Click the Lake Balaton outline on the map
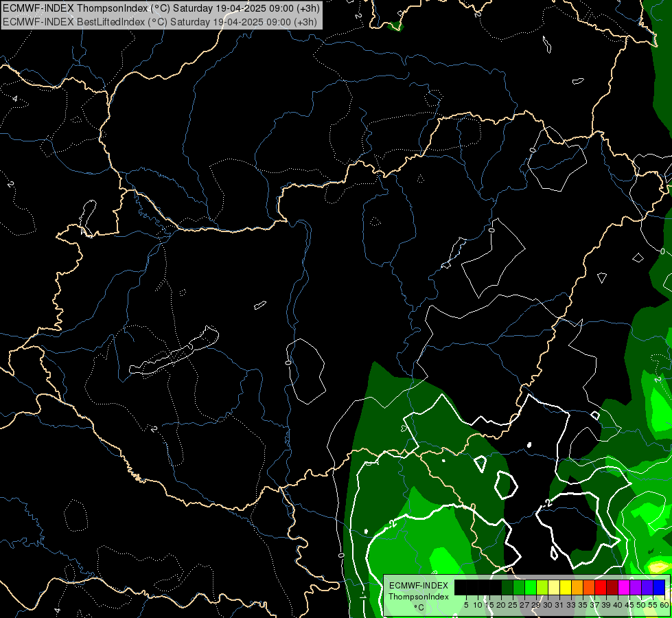Image resolution: width=672 pixels, height=618 pixels. pos(174,351)
